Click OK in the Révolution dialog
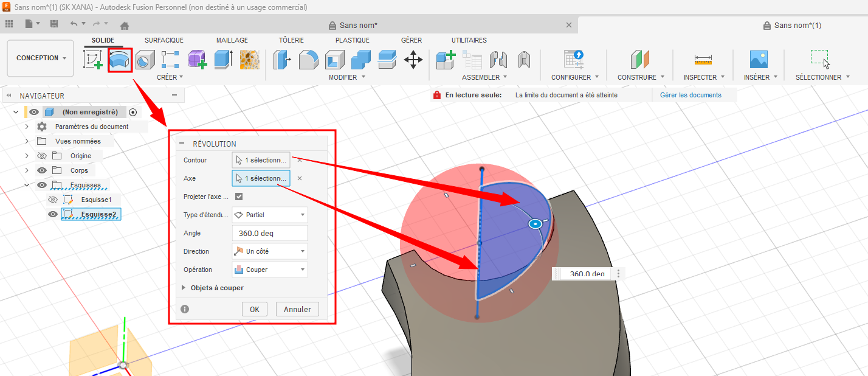Screen dimensions: 868x376 [255, 309]
